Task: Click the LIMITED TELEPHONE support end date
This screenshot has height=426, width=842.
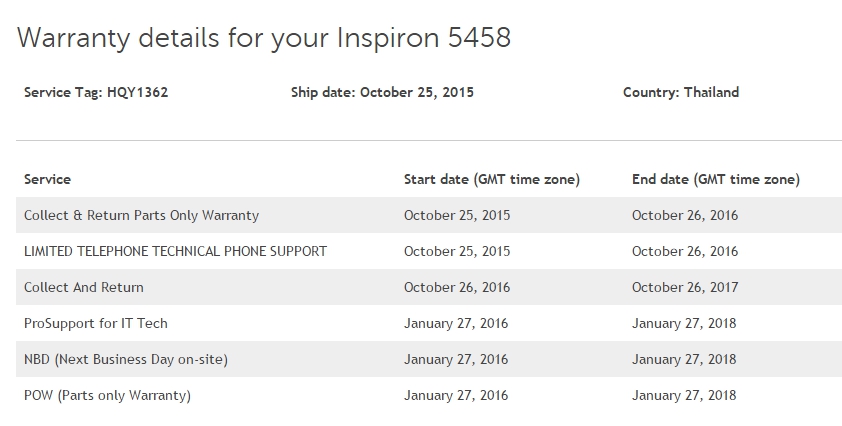Action: (685, 251)
